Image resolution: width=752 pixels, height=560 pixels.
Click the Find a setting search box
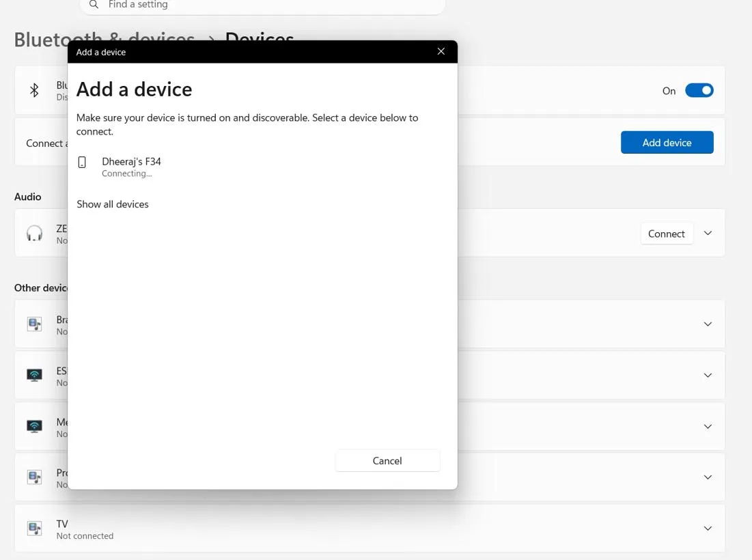(262, 5)
